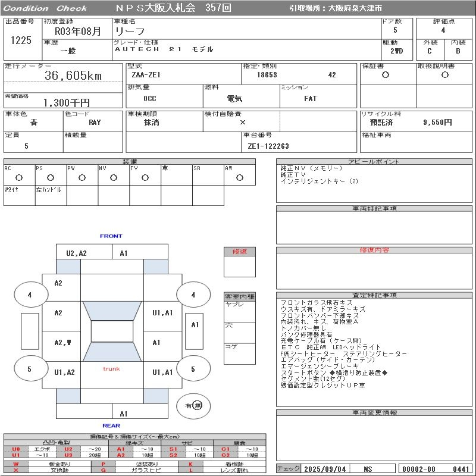Click the lot number 1225 field
The width and height of the screenshot is (476, 476).
(x=21, y=40)
